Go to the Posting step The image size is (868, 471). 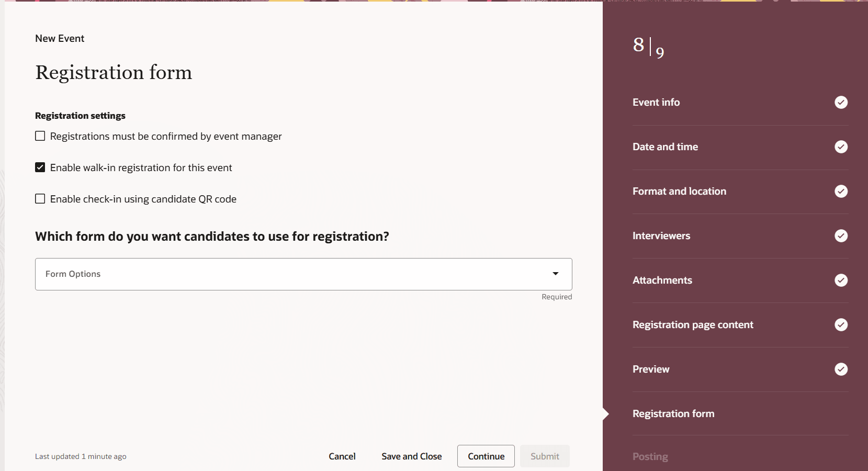[x=650, y=456]
